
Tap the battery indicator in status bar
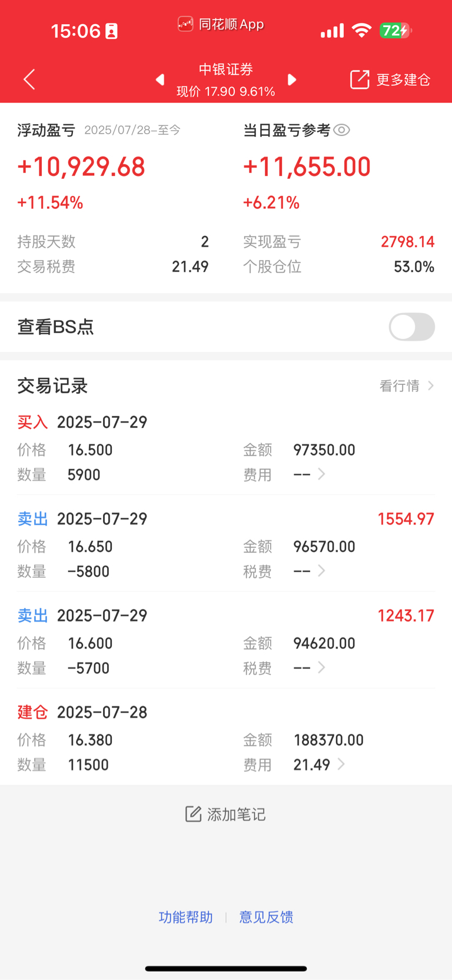[395, 31]
